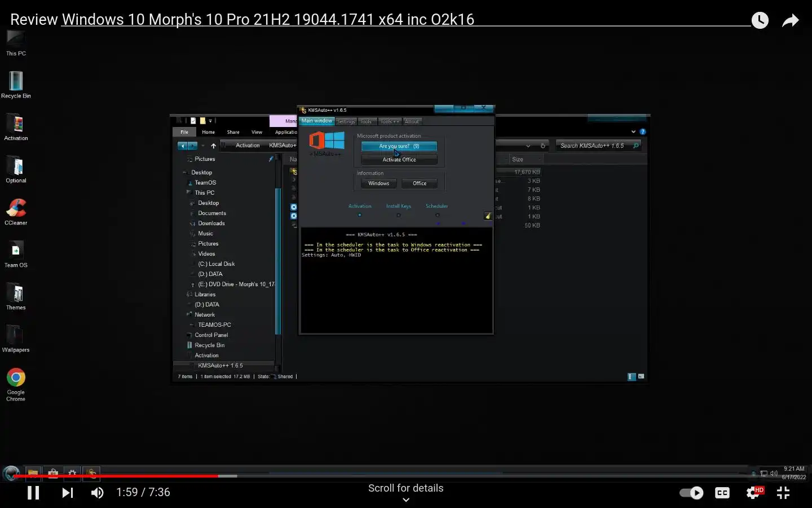Select the Install Keys radio button
812x508 pixels.
pyautogui.click(x=399, y=215)
